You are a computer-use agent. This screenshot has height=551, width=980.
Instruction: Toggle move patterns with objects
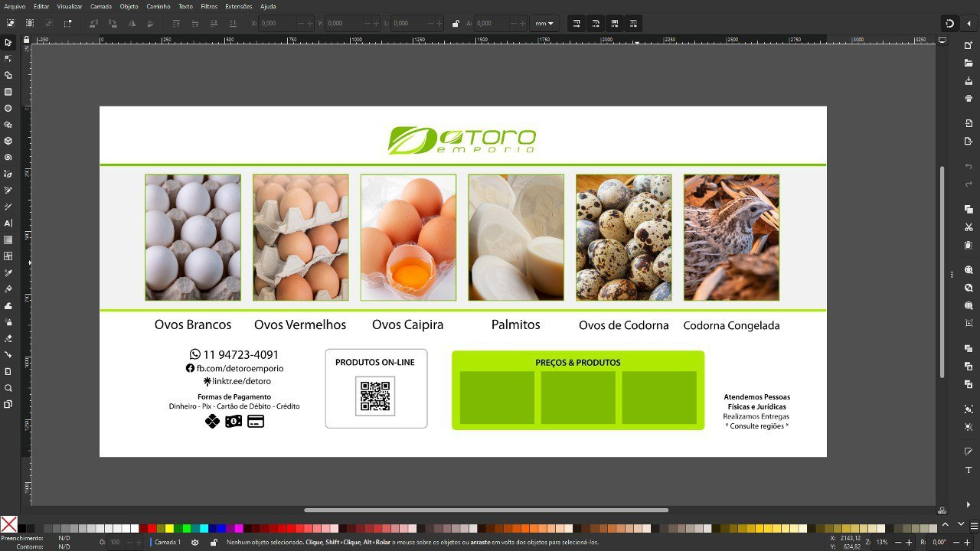point(633,24)
